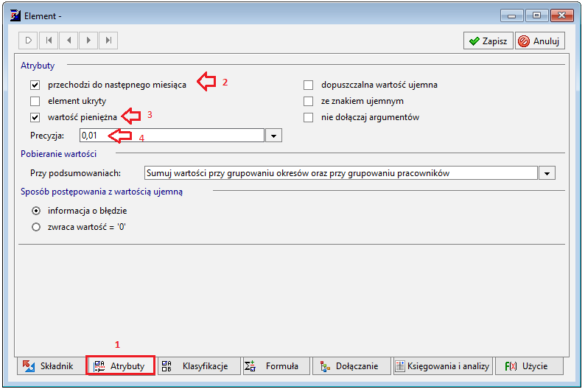This screenshot has height=392, width=585.
Task: Maximize the Element window
Action: click(x=536, y=15)
